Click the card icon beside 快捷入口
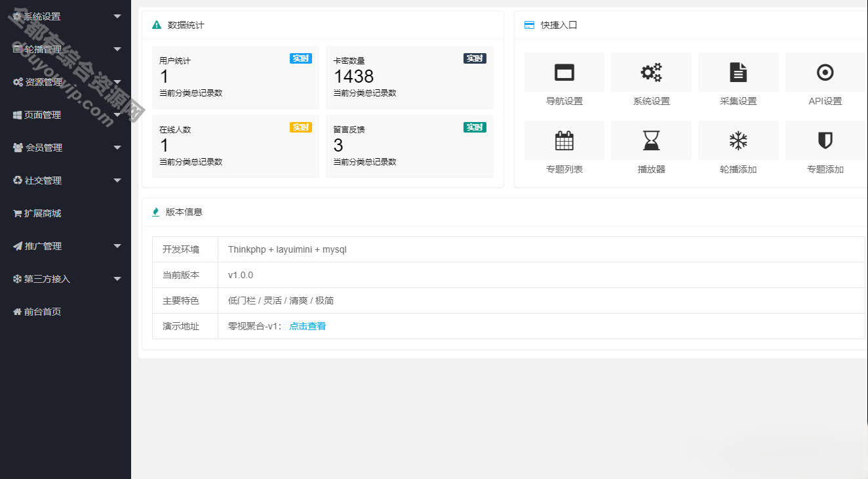Screen dimensions: 868x479 [x=529, y=25]
